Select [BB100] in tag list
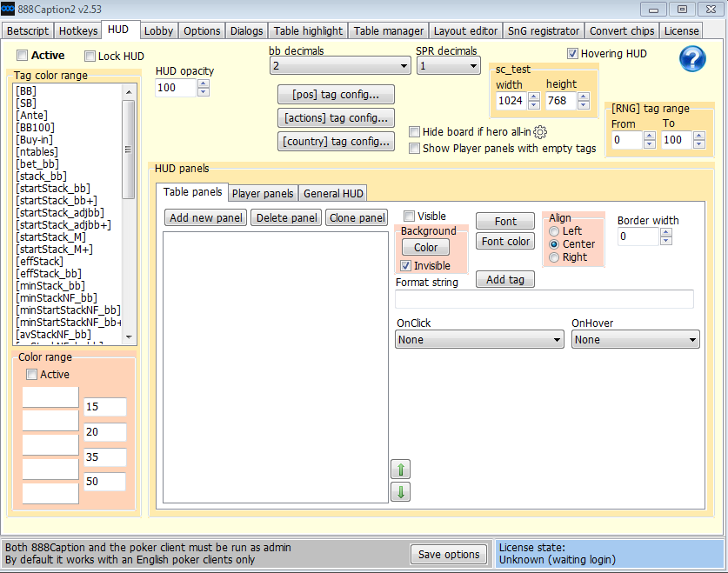 coord(36,127)
